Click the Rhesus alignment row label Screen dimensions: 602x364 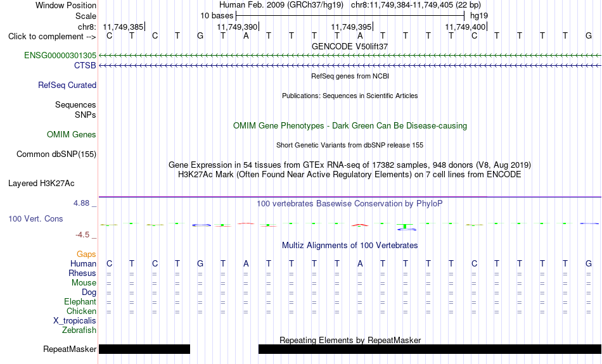[82, 273]
